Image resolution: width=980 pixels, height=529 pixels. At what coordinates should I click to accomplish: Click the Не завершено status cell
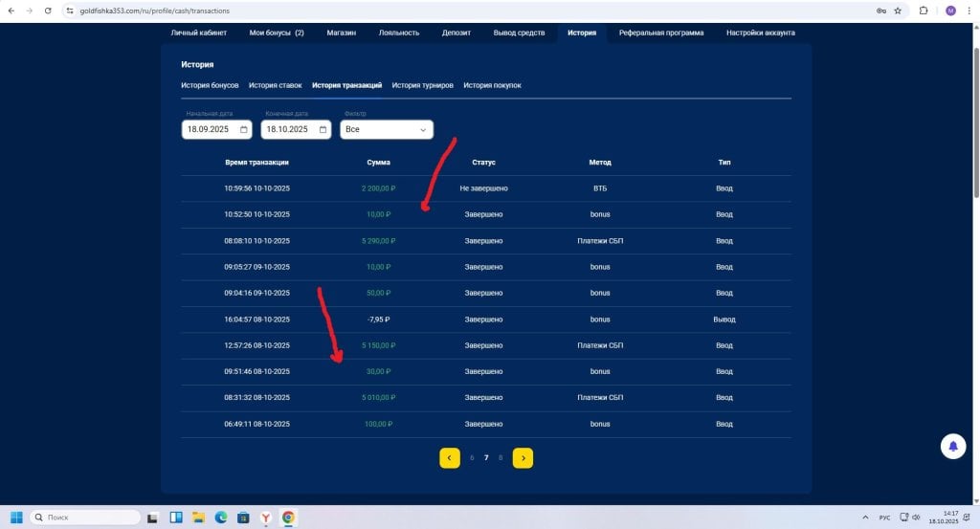click(483, 188)
